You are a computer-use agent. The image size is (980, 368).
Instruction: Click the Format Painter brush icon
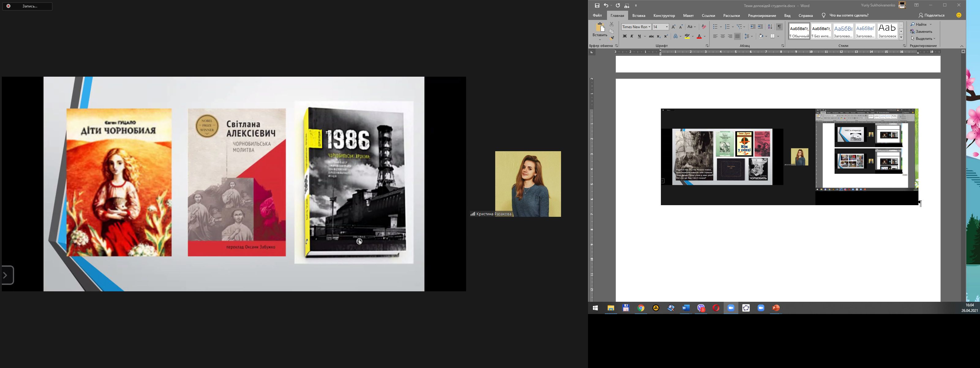click(x=612, y=38)
